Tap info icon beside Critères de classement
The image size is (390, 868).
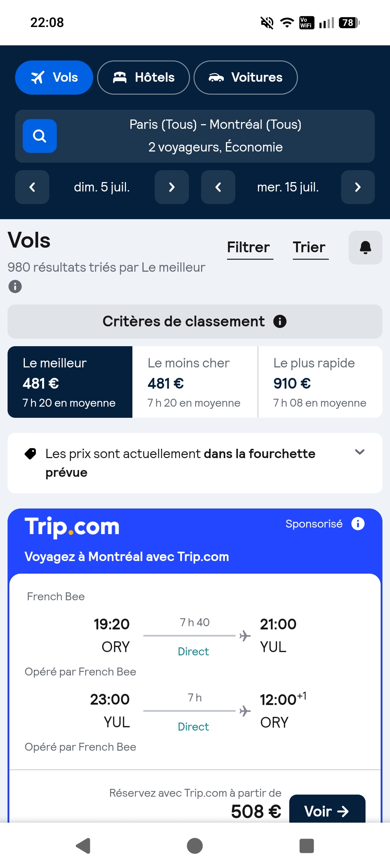tap(280, 321)
